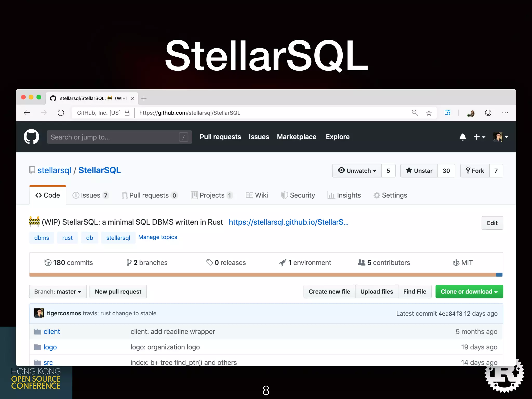Image resolution: width=532 pixels, height=399 pixels.
Task: Open a new browser tab with plus
Action: (144, 98)
